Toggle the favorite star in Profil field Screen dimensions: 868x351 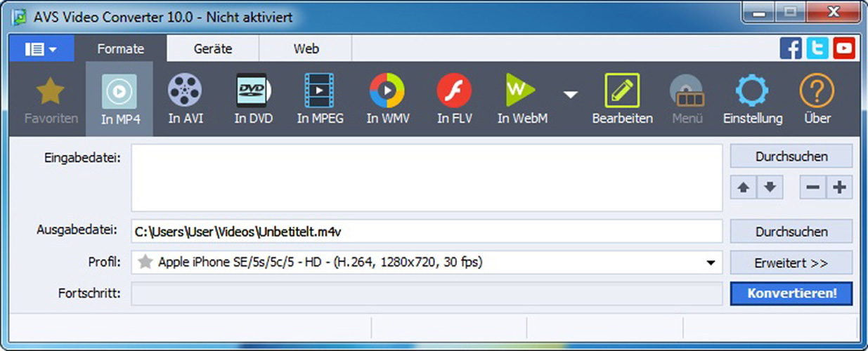pyautogui.click(x=145, y=263)
